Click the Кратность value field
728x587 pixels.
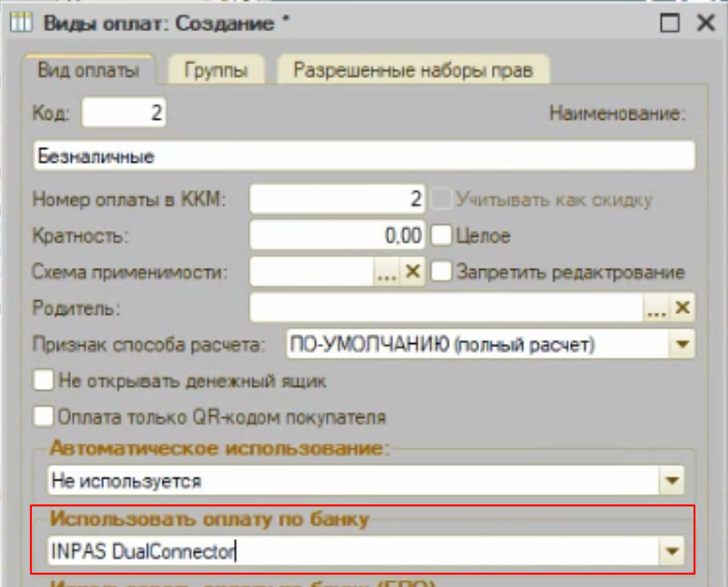tap(337, 236)
